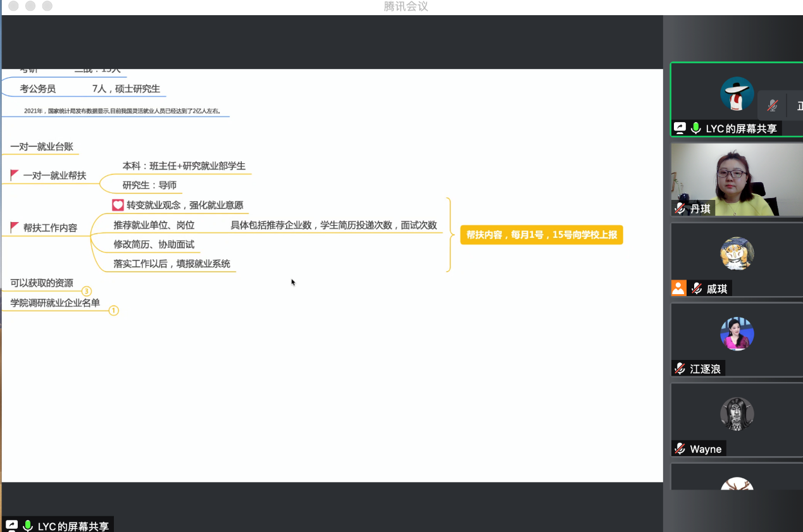
Task: Click the muted mic icon beside Wayne
Action: 680,448
